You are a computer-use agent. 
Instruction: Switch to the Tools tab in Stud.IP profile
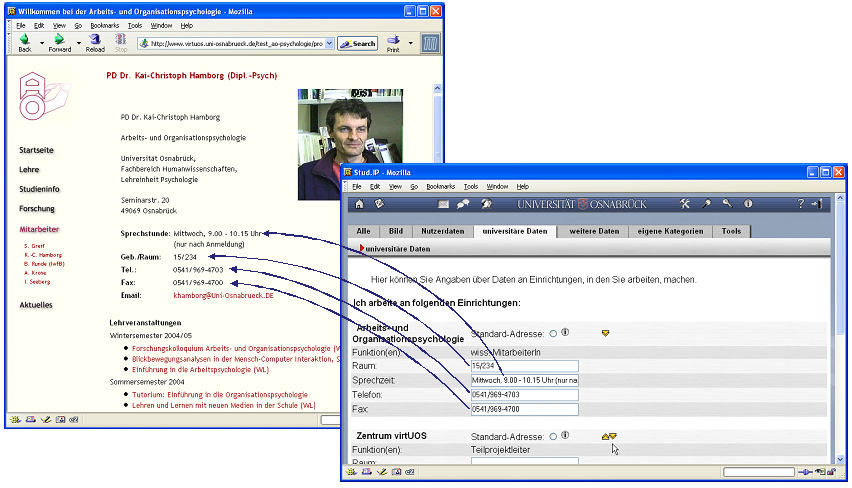pos(731,232)
